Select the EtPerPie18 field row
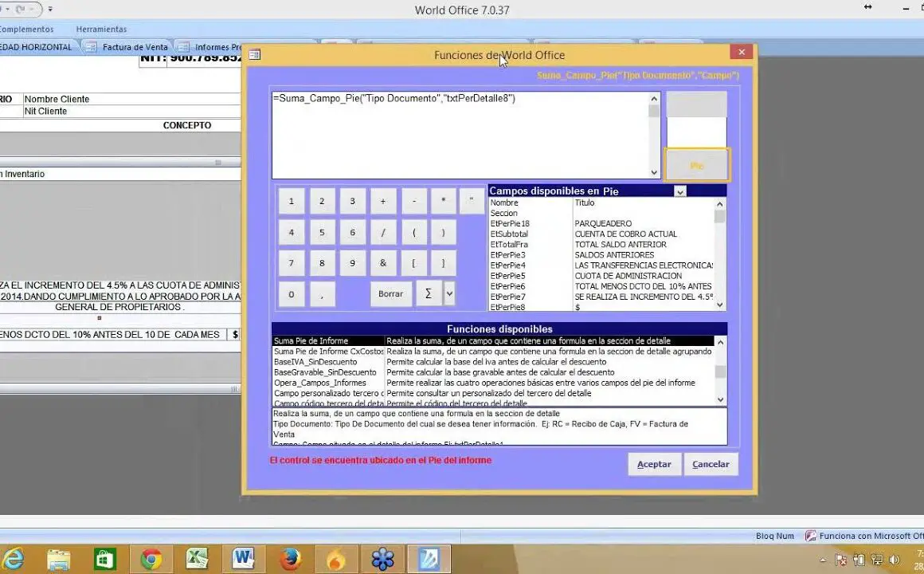The image size is (924, 574). coord(601,223)
